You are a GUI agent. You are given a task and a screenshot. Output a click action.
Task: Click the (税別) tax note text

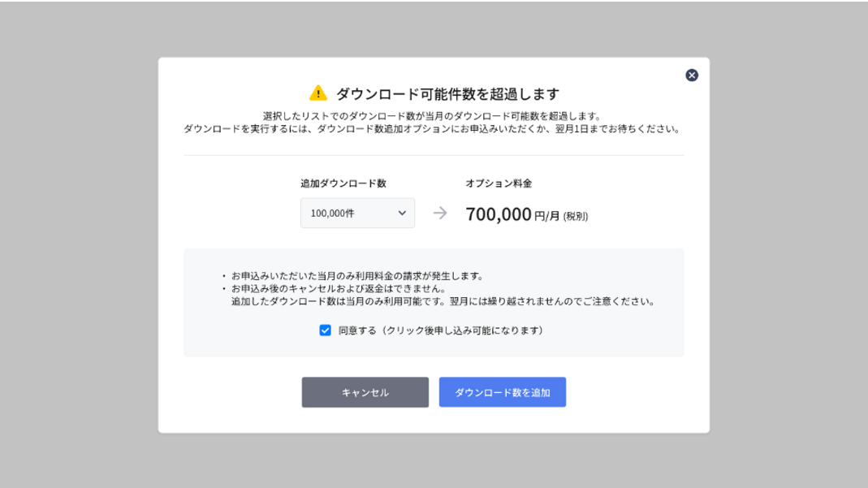click(x=576, y=216)
